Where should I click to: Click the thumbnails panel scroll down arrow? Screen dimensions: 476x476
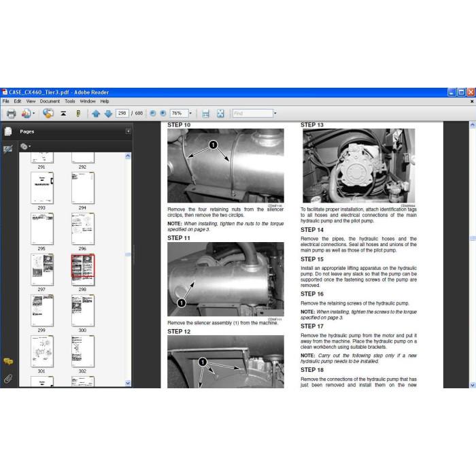128,383
